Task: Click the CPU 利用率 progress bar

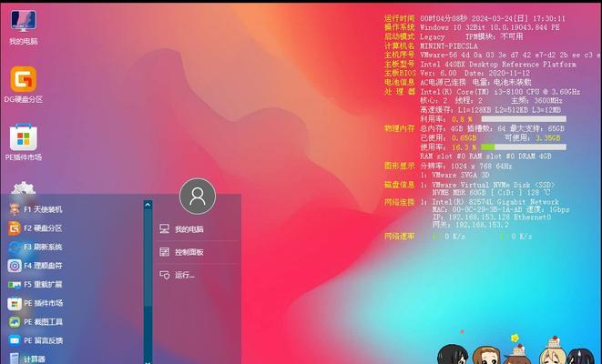Action: pos(524,119)
